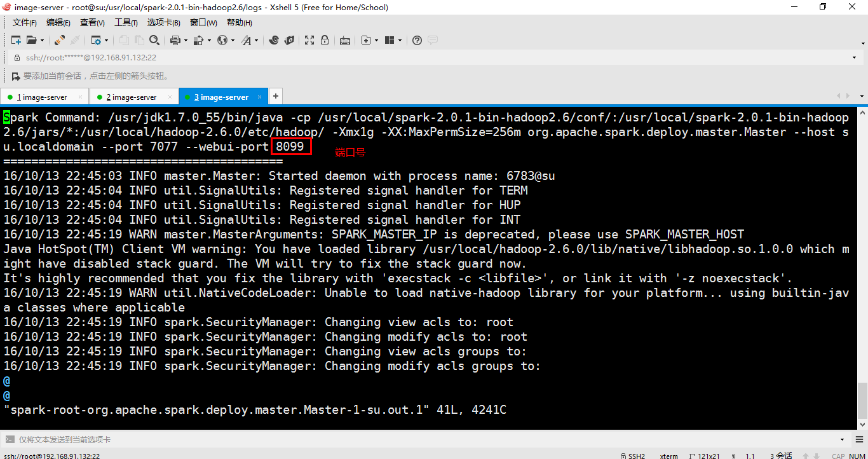
Task: Click the Paste icon in toolbar
Action: pos(139,40)
